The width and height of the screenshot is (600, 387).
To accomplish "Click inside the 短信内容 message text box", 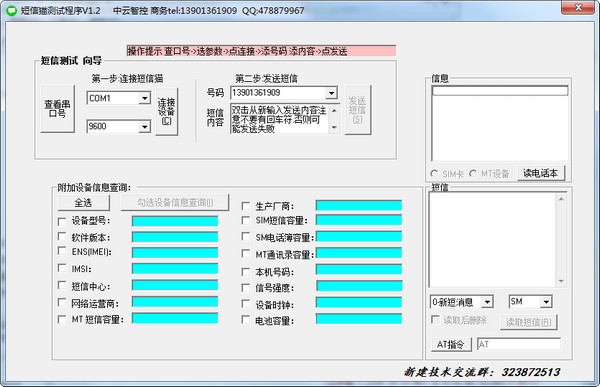I will point(279,119).
